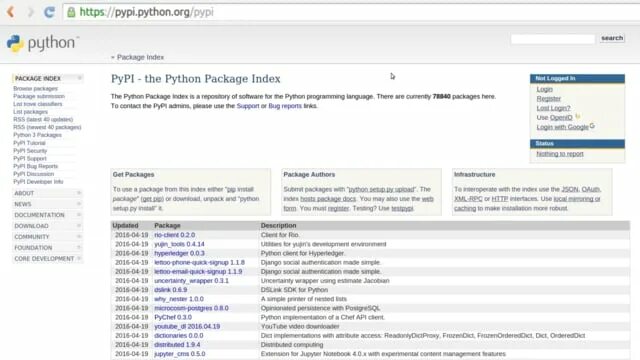Reload the page with refresh icon
The width and height of the screenshot is (640, 360).
point(49,12)
